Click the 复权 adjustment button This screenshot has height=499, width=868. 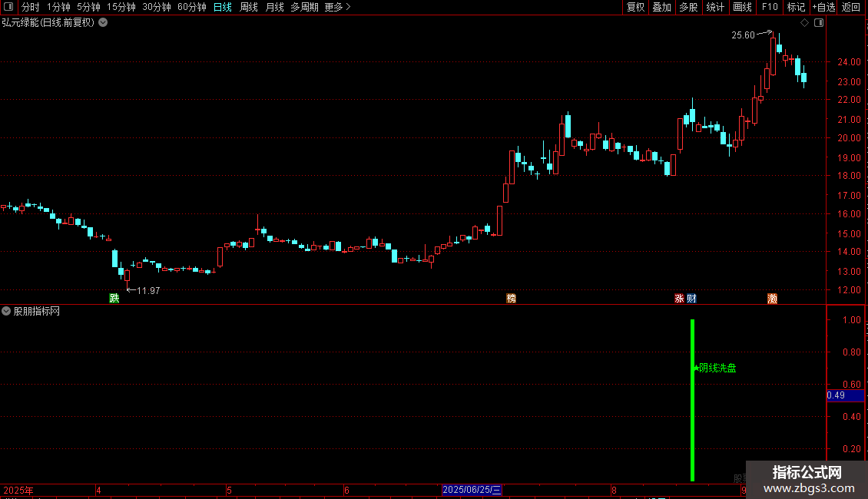(x=635, y=7)
